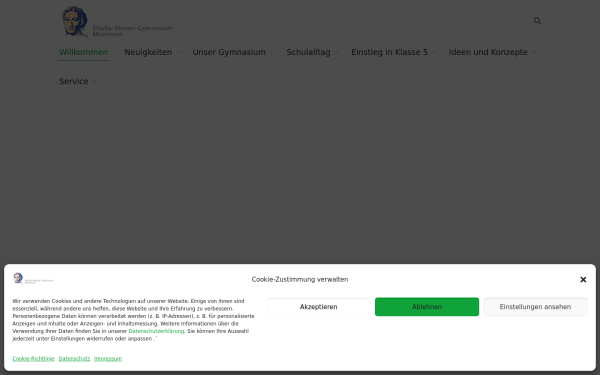Viewport: 600px width, 375px height.
Task: Open Ideen und Konzepte menu
Action: point(488,52)
